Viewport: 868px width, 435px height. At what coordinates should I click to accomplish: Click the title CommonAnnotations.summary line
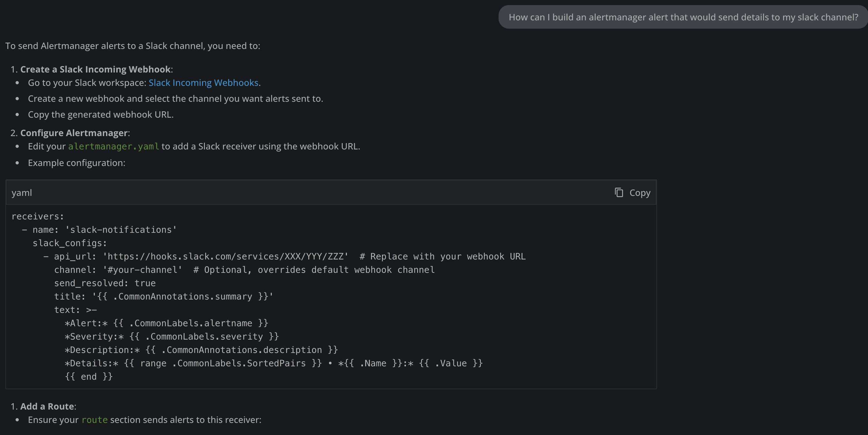[164, 297]
